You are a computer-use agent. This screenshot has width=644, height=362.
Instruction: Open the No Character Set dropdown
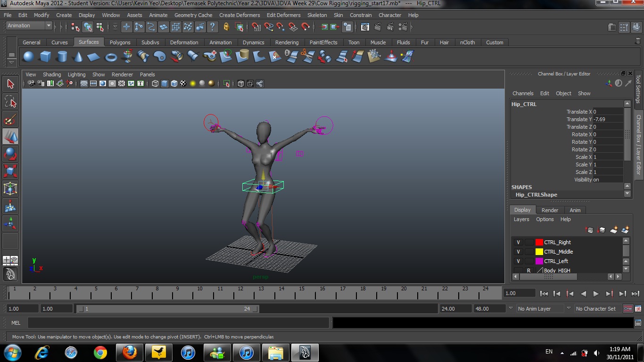pyautogui.click(x=596, y=309)
